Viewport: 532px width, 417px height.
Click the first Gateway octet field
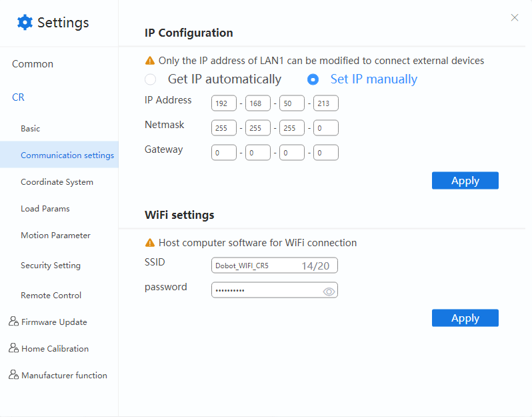point(224,153)
